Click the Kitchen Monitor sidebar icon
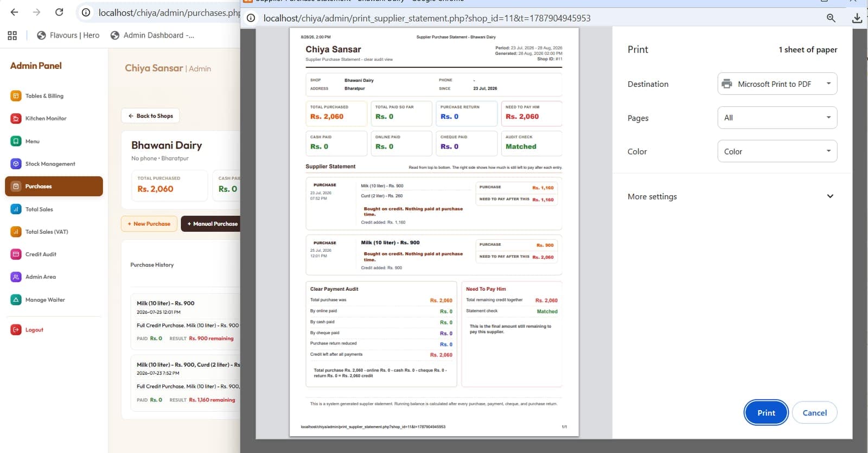868x453 pixels. (16, 118)
